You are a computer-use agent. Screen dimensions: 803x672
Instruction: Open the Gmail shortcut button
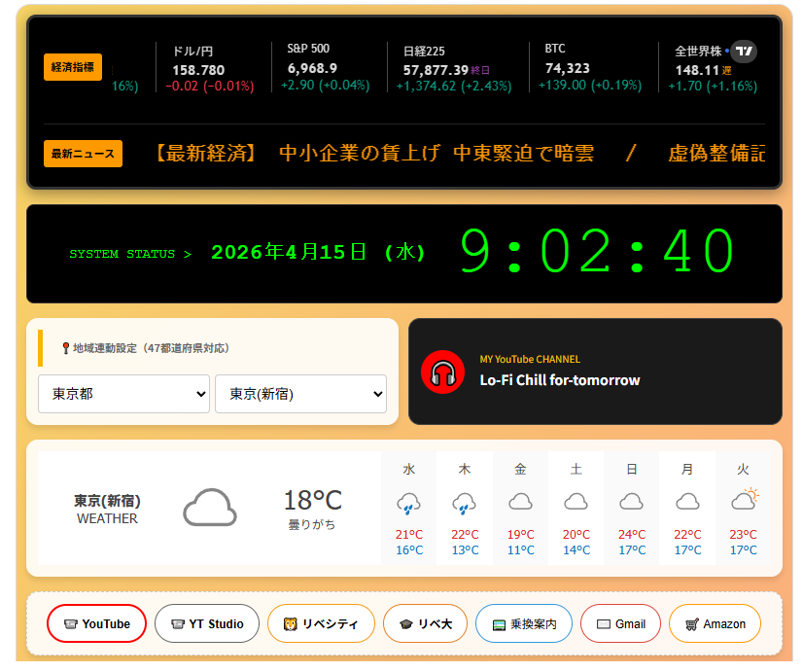(620, 623)
